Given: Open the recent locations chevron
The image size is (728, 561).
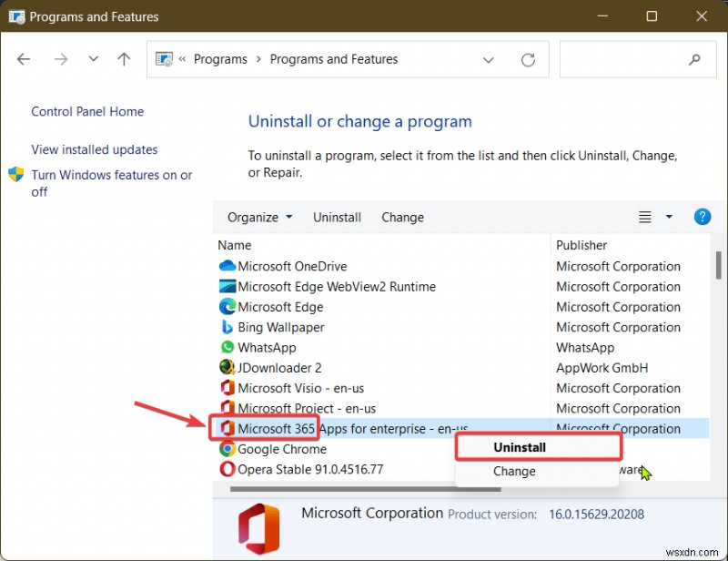Looking at the screenshot, I should pyautogui.click(x=94, y=59).
